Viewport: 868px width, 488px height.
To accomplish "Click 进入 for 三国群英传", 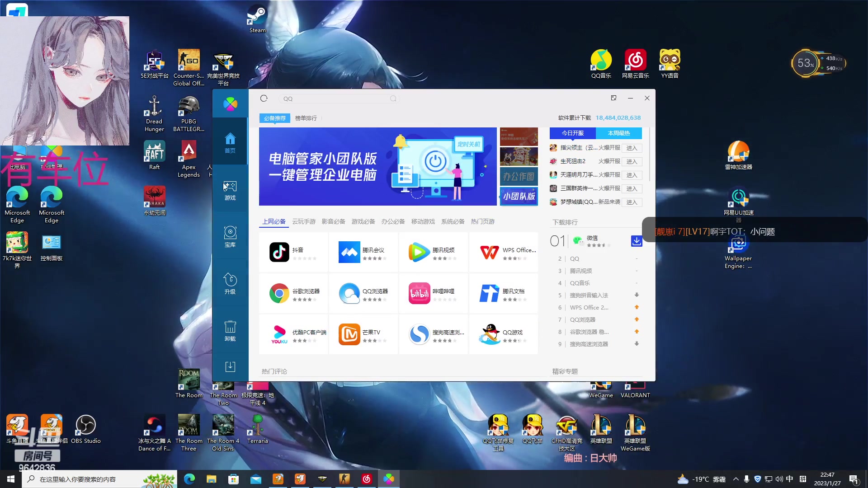I will [x=632, y=188].
